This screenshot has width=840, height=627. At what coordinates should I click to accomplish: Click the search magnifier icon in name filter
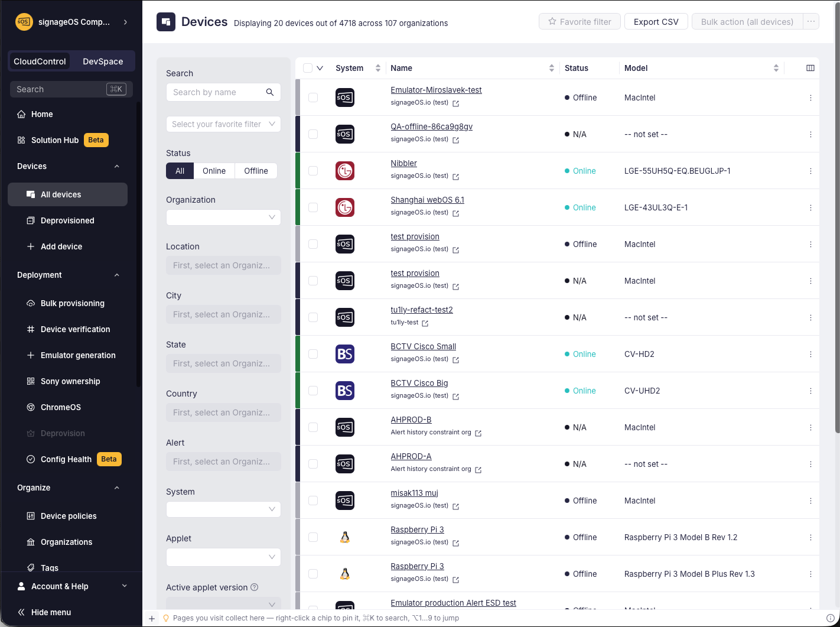pos(270,92)
